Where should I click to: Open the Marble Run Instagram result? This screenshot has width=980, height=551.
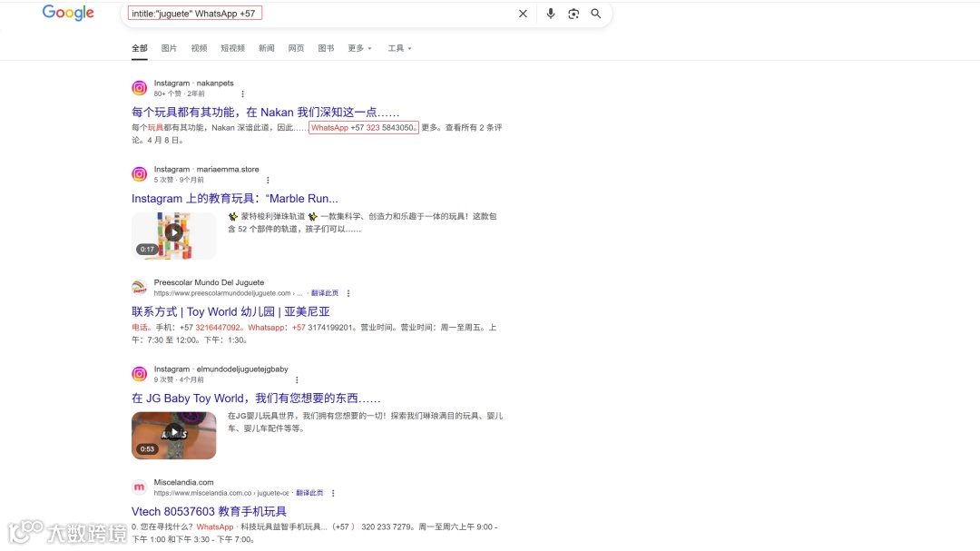pos(234,198)
